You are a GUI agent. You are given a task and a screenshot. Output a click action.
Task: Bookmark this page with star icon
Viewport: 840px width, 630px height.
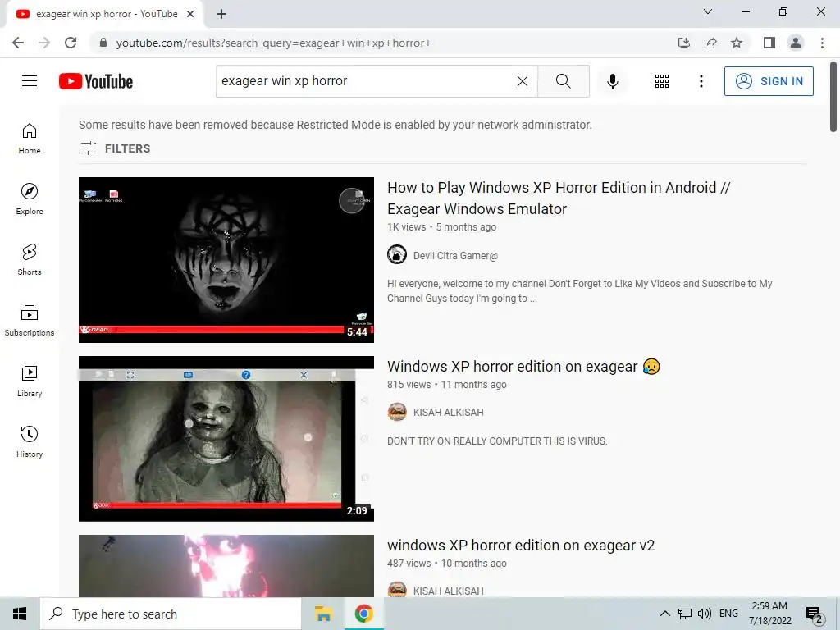[737, 43]
